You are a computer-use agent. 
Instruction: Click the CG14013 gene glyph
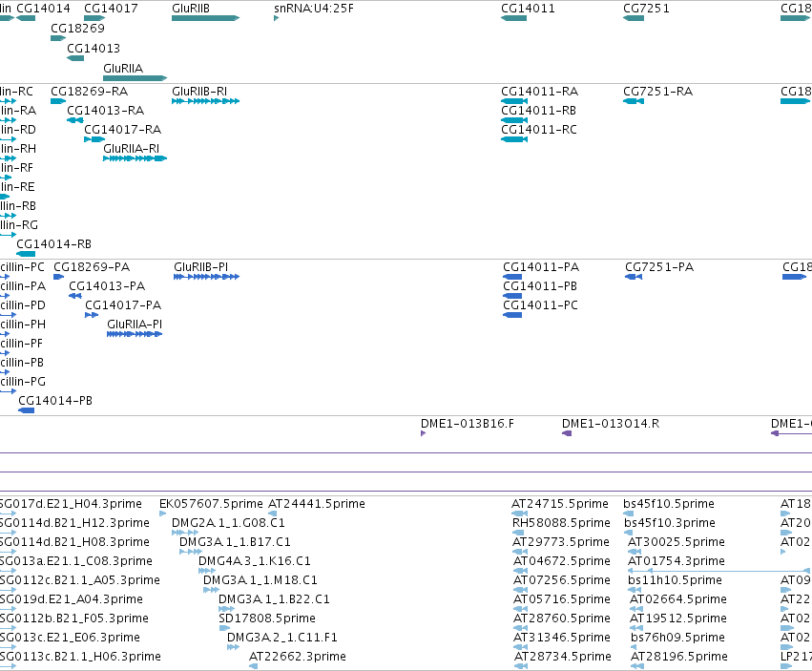[x=75, y=58]
